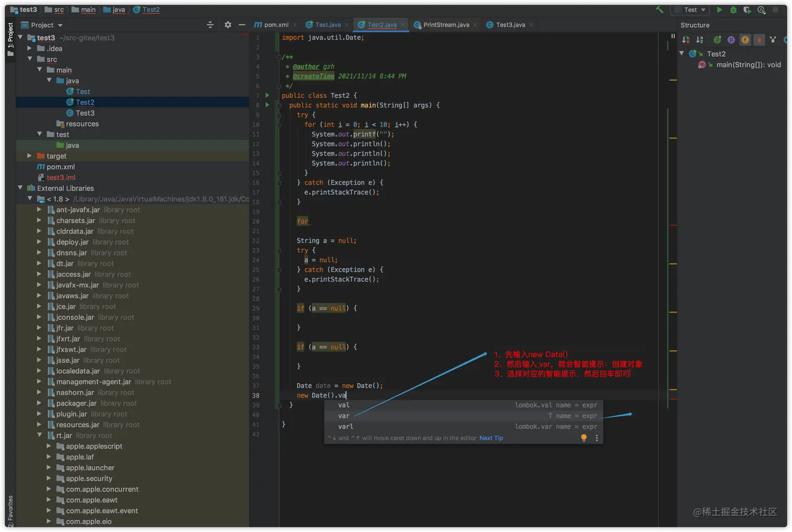
Task: Open the Test run configuration dropdown
Action: [691, 10]
